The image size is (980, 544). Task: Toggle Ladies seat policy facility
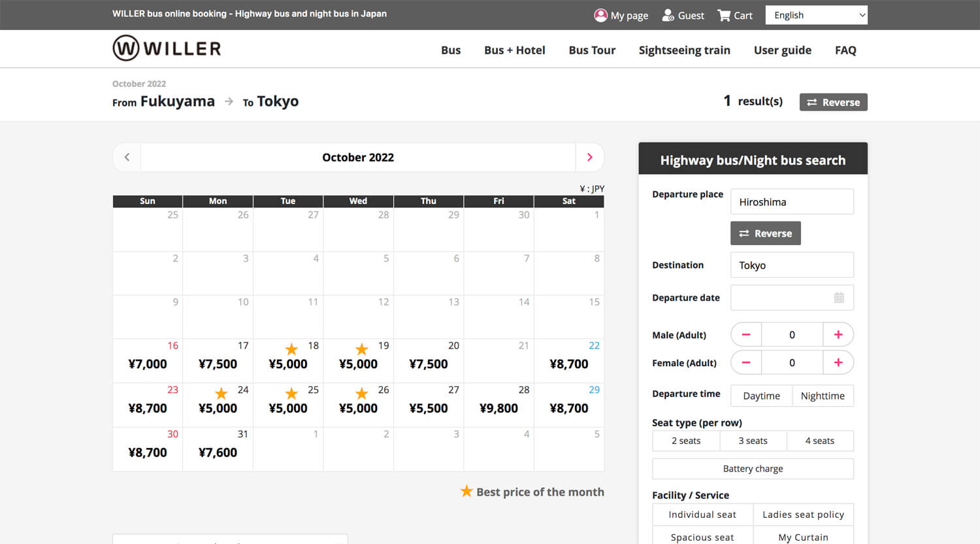pos(804,515)
